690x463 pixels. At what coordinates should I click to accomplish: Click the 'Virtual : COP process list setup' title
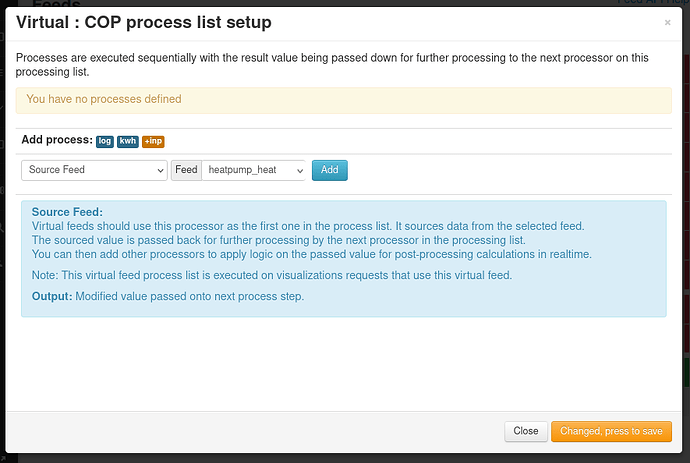143,22
